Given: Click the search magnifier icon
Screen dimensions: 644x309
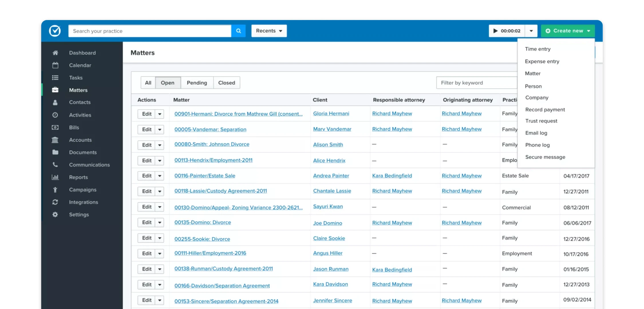Looking at the screenshot, I should tap(238, 31).
